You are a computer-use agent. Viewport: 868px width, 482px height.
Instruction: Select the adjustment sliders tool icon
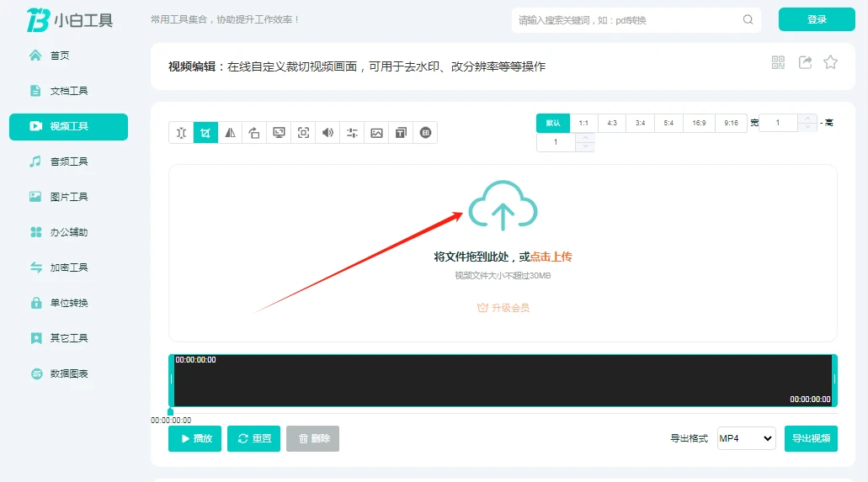point(352,133)
